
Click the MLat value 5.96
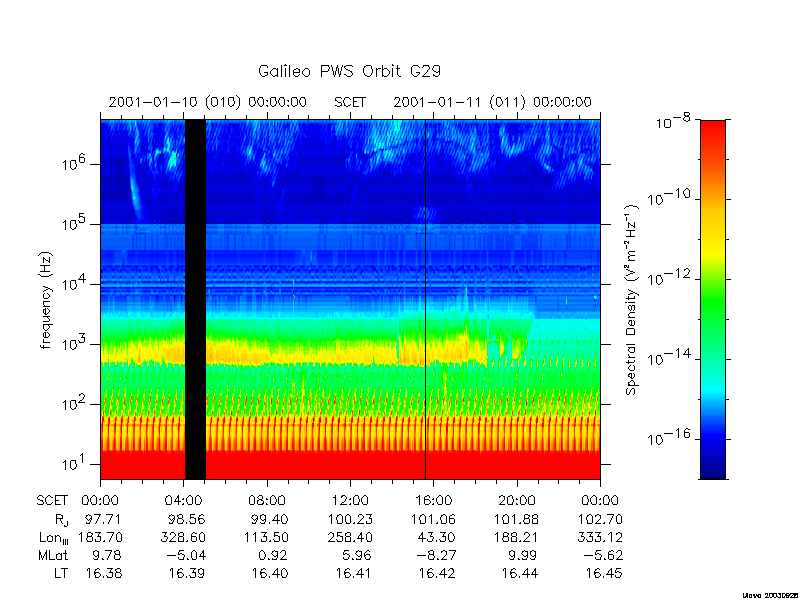point(357,555)
